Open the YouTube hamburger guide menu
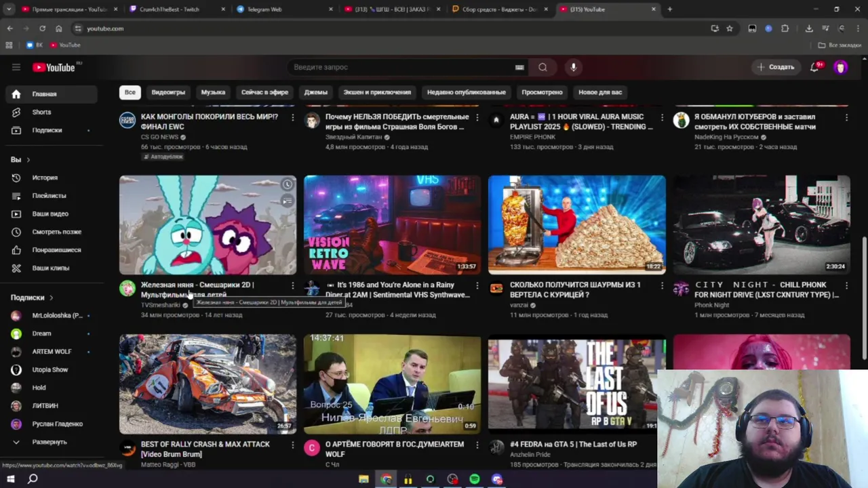Image resolution: width=868 pixels, height=488 pixels. click(x=16, y=67)
